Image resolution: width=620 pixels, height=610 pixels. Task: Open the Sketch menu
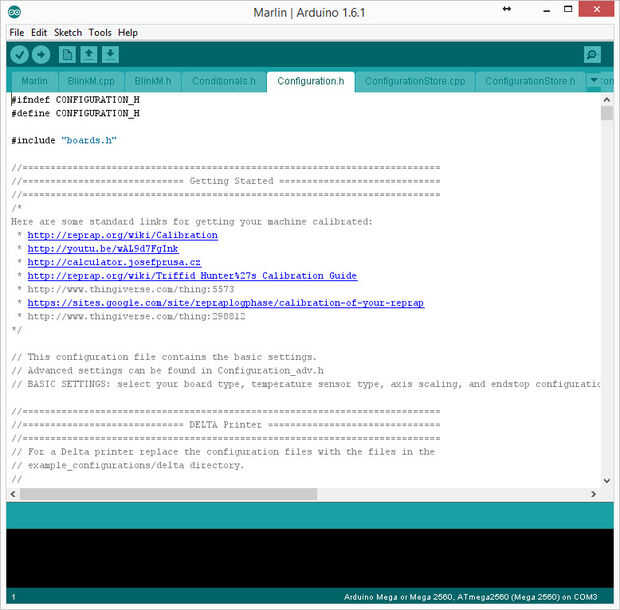[68, 32]
